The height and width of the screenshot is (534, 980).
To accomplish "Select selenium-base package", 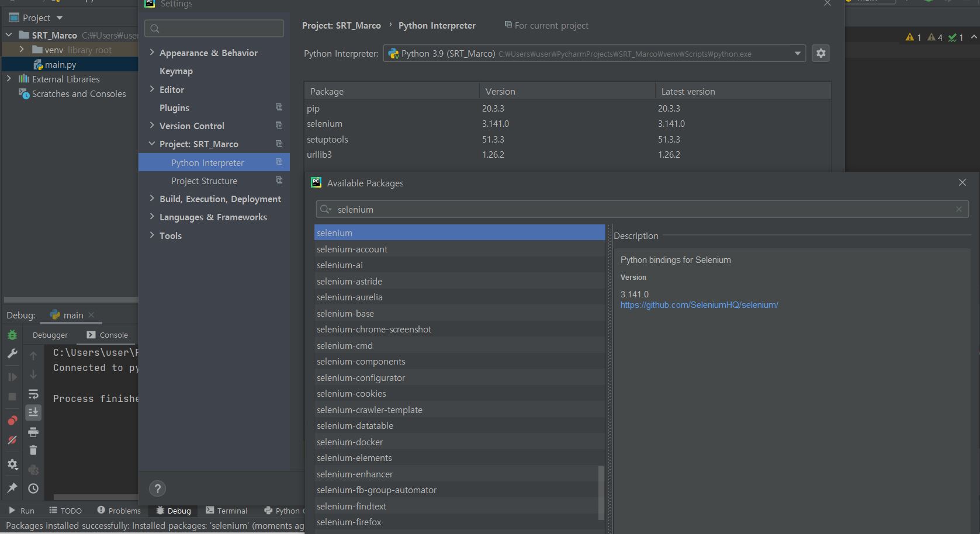I will tap(459, 313).
